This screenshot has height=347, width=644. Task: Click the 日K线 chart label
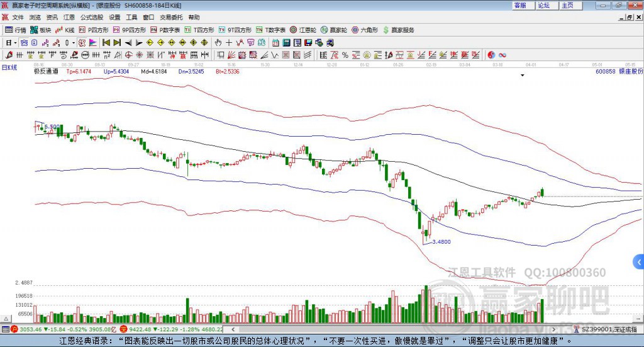pos(9,68)
